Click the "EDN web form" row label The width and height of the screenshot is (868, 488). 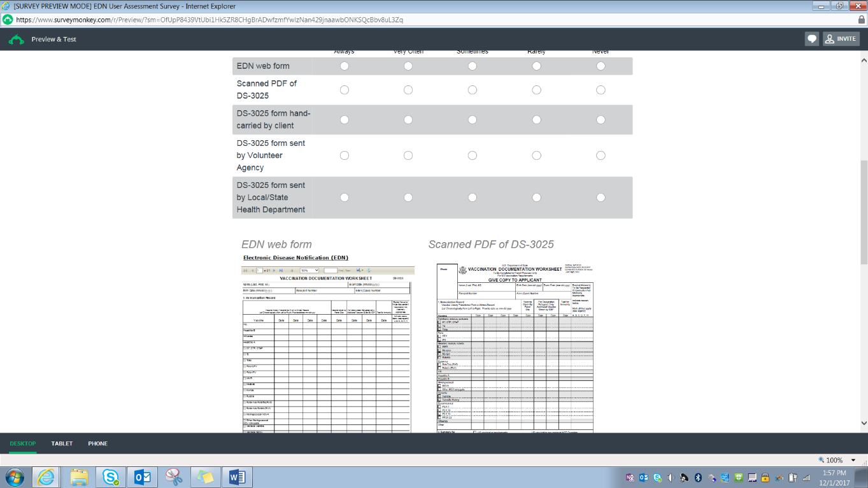click(x=263, y=66)
